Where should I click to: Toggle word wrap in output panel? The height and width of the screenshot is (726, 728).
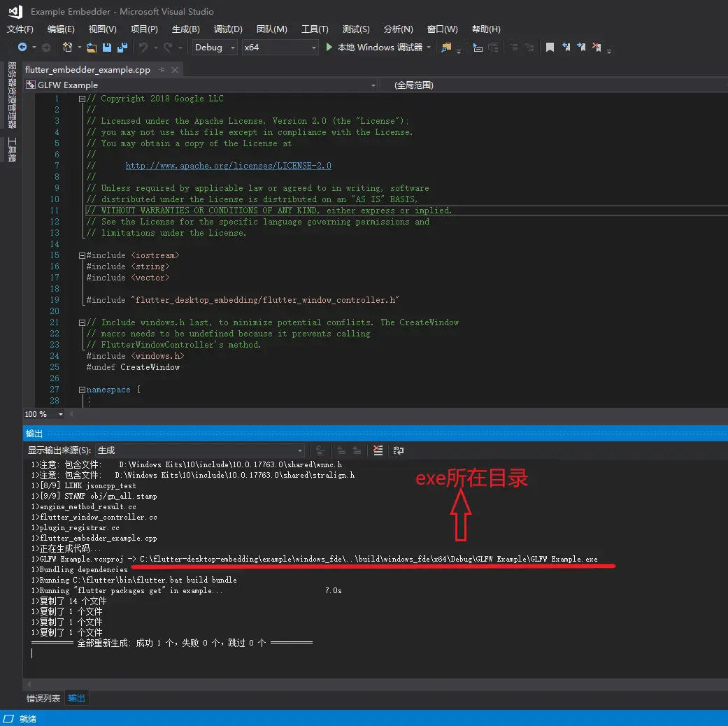(x=399, y=450)
